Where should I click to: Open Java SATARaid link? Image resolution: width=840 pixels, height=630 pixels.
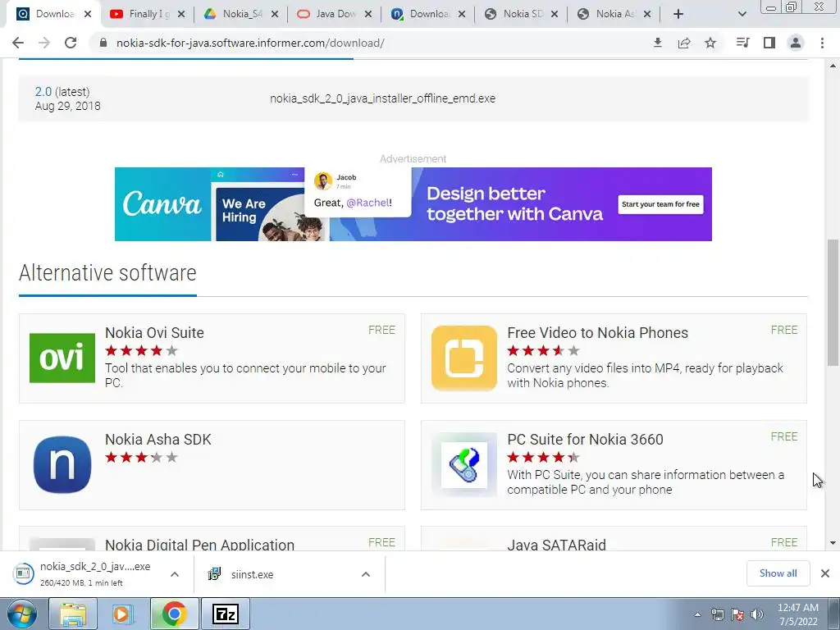point(557,545)
